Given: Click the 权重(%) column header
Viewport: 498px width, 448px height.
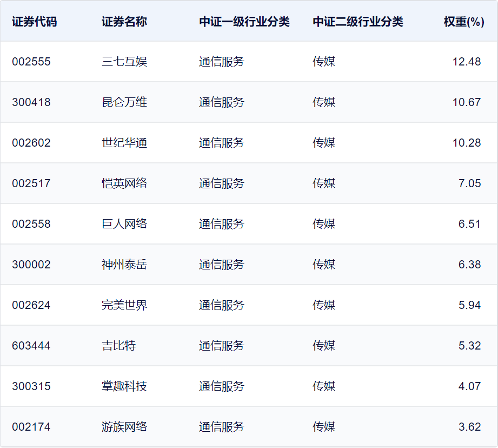Looking at the screenshot, I should click(x=464, y=22).
